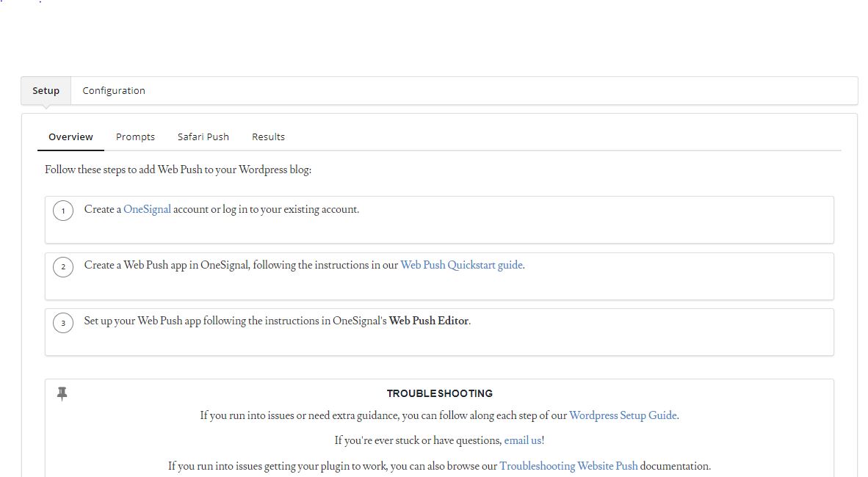Screen dimensions: 868x477
Task: Click the pin icon on Troubleshooting card
Action: tap(62, 393)
